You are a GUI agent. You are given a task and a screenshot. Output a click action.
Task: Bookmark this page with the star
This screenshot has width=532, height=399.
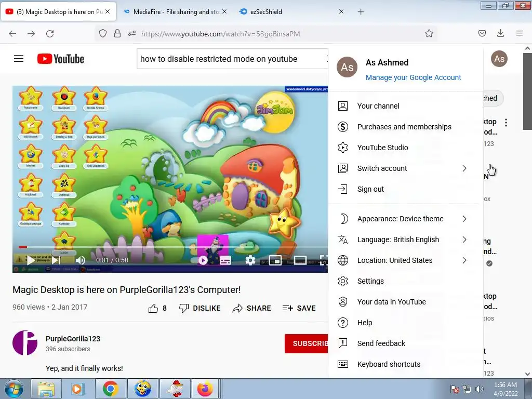coord(429,34)
